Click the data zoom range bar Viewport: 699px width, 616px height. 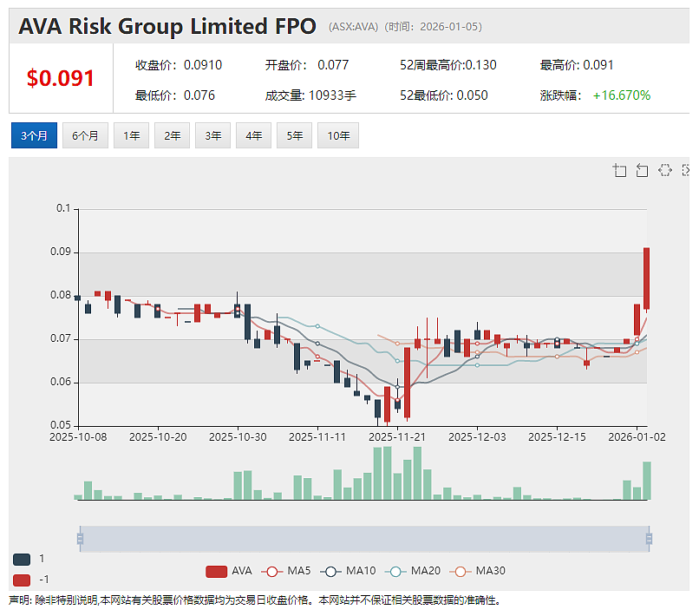364,539
